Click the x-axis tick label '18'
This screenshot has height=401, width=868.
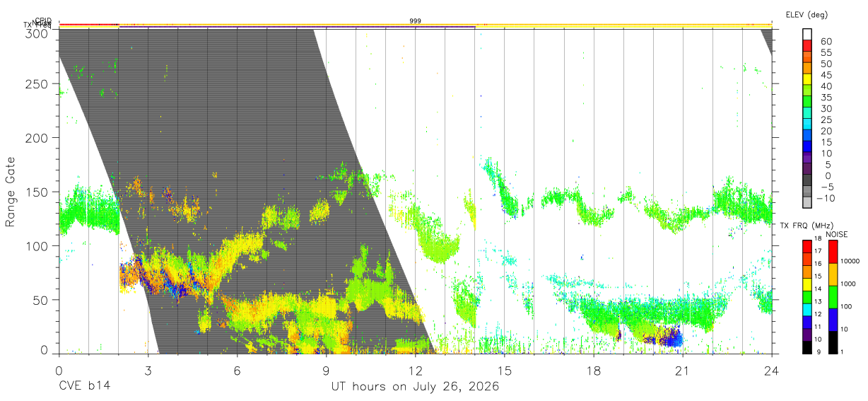tap(593, 371)
